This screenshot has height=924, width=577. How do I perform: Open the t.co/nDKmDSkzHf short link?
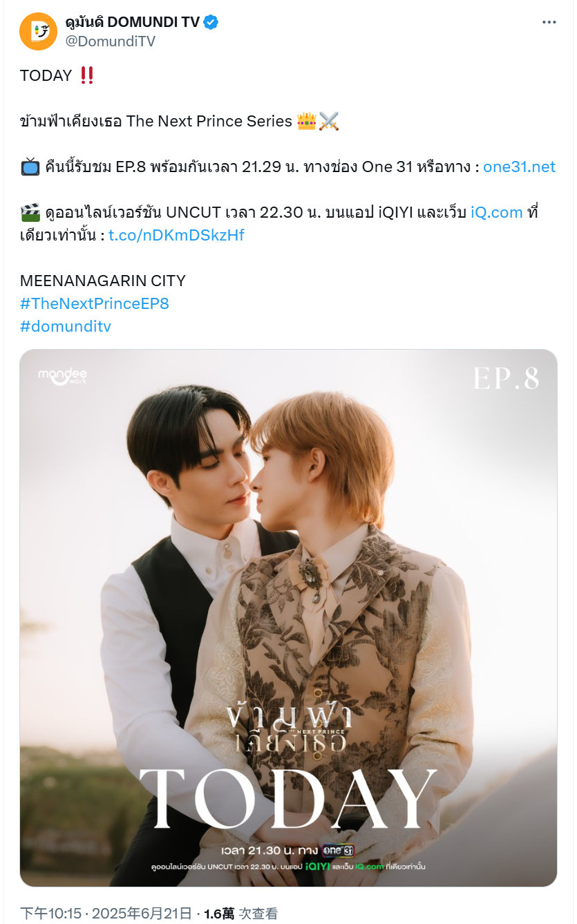176,235
